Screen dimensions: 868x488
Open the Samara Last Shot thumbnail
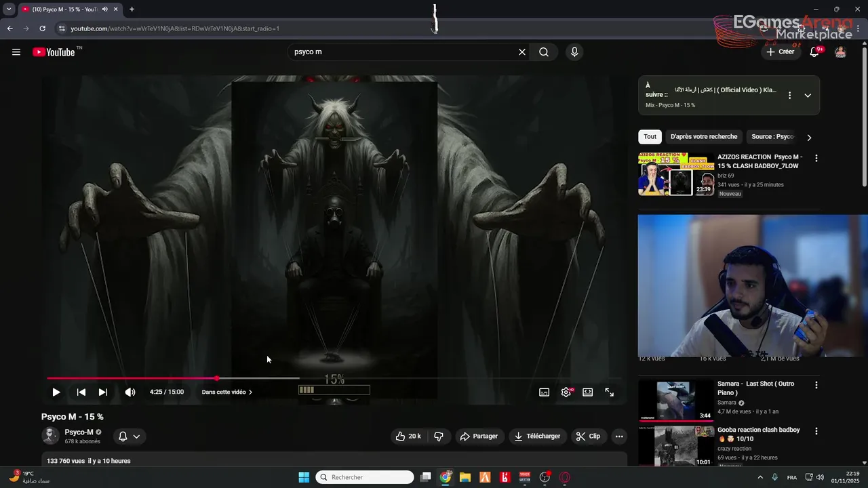pos(676,401)
